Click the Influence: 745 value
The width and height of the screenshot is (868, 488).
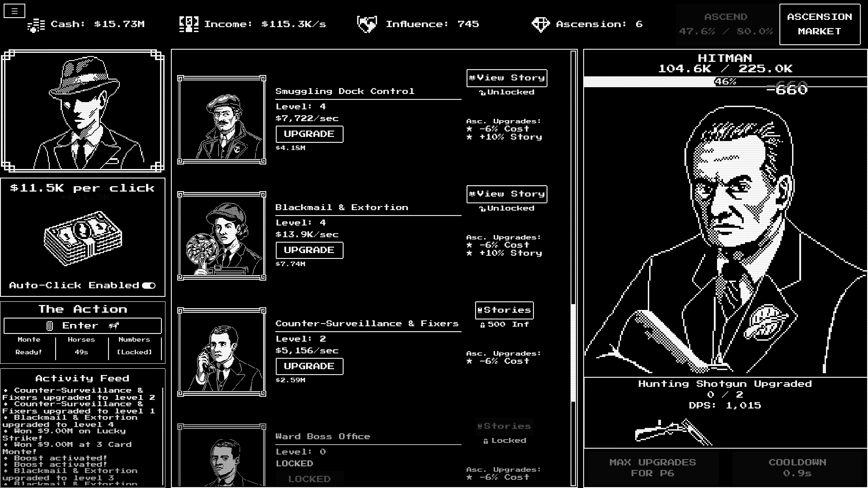click(x=432, y=24)
